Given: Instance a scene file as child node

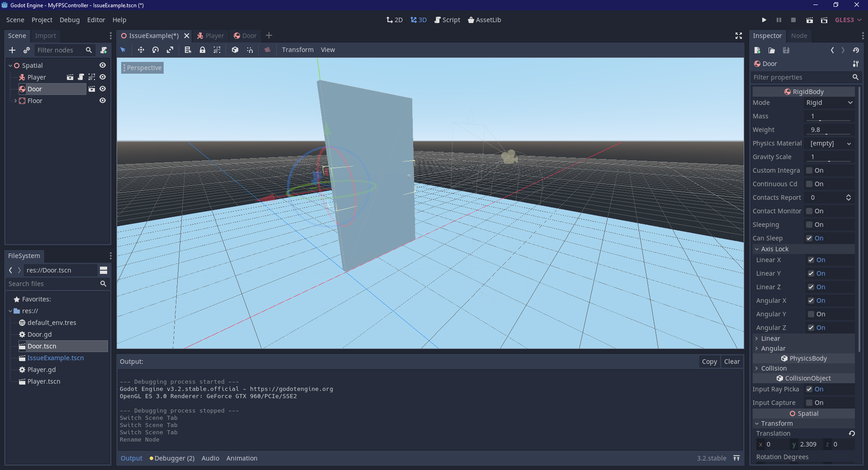Looking at the screenshot, I should coord(27,50).
